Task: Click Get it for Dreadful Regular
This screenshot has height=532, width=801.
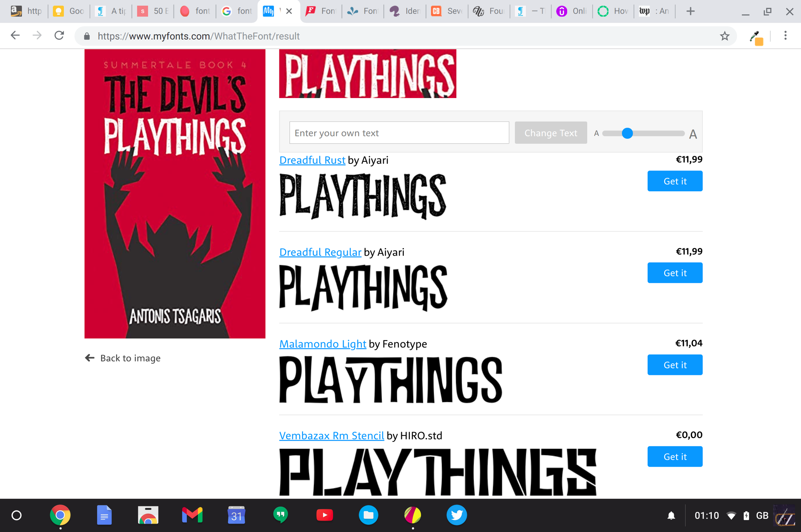Action: 675,273
